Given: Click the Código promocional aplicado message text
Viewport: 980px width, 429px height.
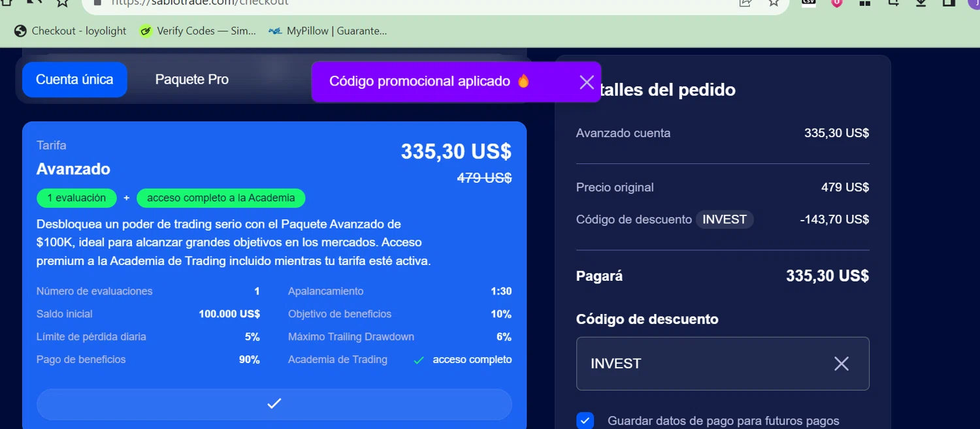Looking at the screenshot, I should pos(419,81).
